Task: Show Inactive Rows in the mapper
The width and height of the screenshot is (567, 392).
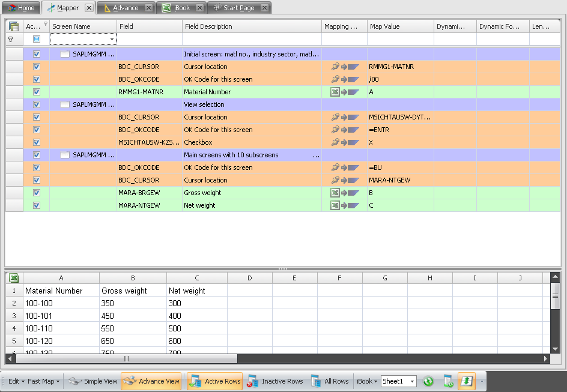Action: (275, 381)
